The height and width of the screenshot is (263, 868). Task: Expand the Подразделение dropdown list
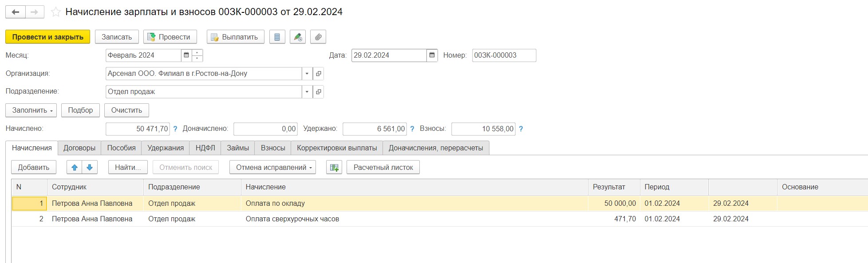click(307, 92)
